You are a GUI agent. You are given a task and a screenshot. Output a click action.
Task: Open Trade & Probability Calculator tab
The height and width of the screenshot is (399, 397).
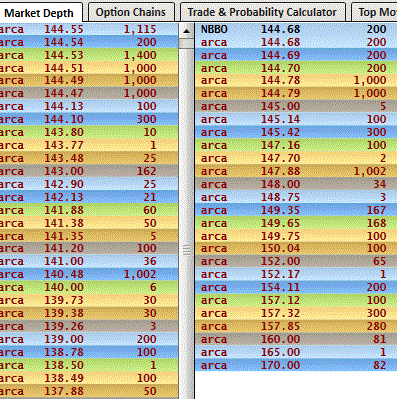tap(262, 12)
